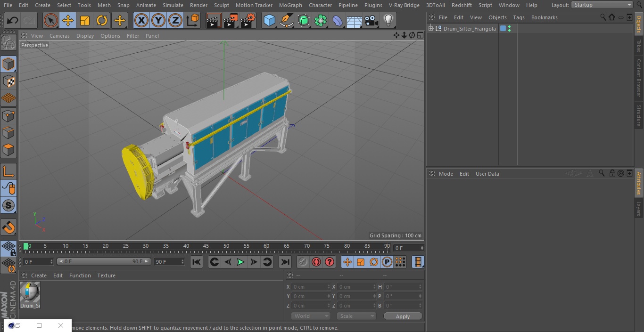
Task: Click the Mode menu in Attributes panel
Action: click(x=446, y=174)
